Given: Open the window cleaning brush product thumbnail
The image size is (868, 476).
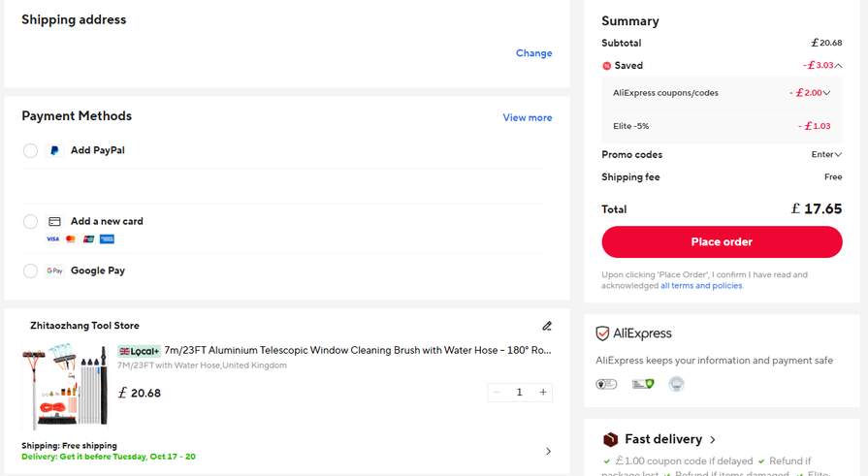Looking at the screenshot, I should (x=65, y=386).
